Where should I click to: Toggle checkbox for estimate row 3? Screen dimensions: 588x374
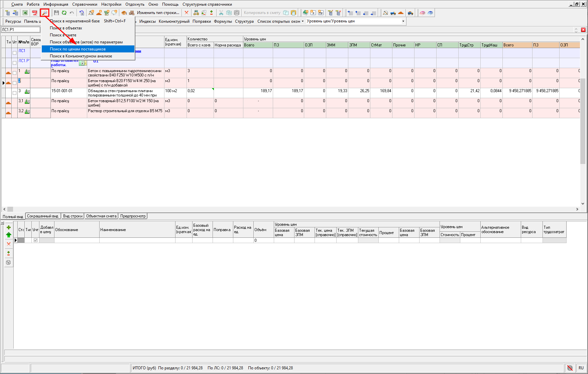pyautogui.click(x=14, y=93)
